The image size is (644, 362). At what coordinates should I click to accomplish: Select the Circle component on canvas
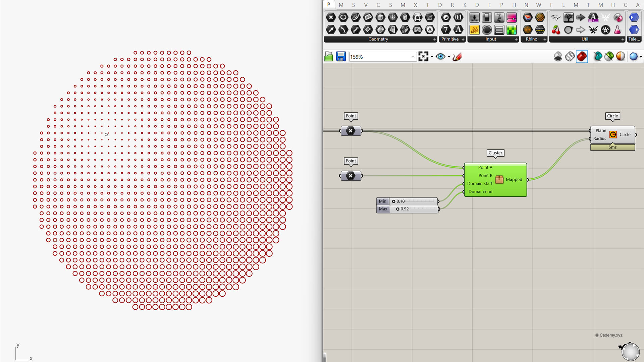click(612, 134)
